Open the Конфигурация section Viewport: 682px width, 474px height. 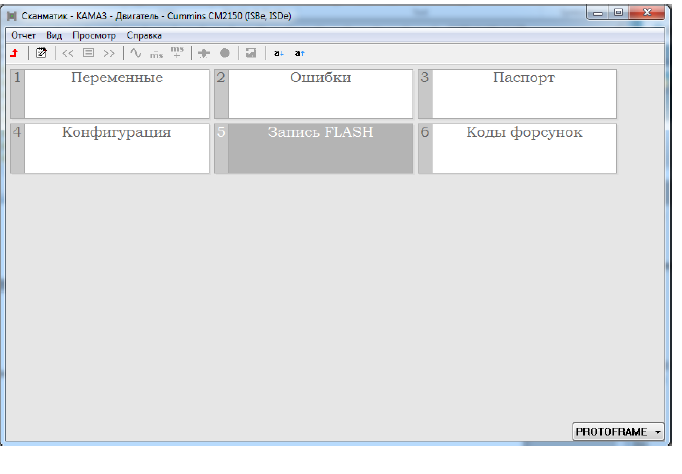(x=110, y=149)
